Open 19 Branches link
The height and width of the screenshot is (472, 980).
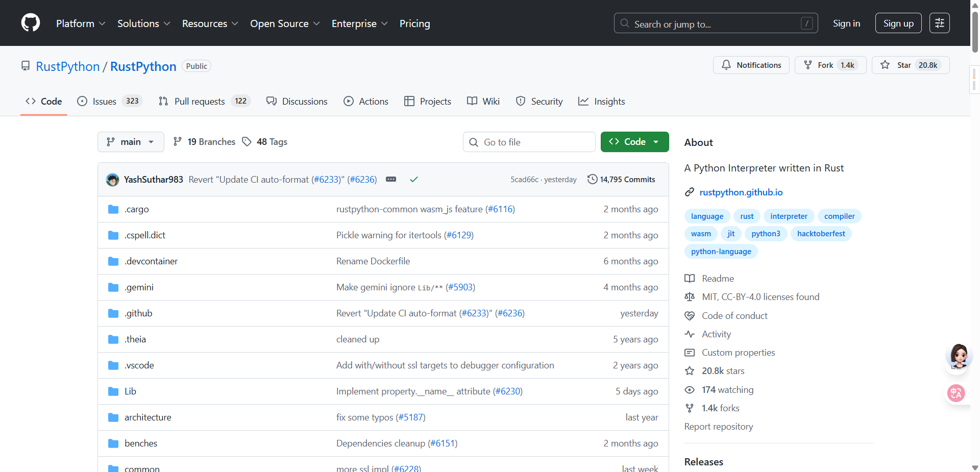pos(204,142)
